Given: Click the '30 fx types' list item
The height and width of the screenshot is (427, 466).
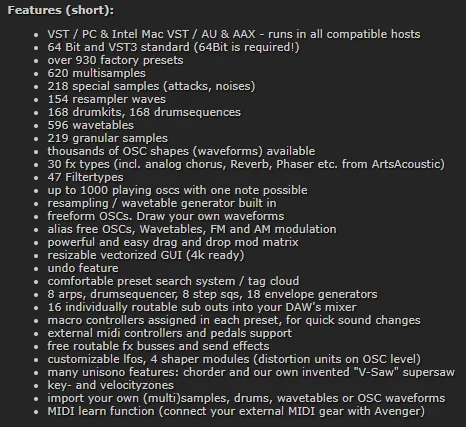Looking at the screenshot, I should point(246,164).
